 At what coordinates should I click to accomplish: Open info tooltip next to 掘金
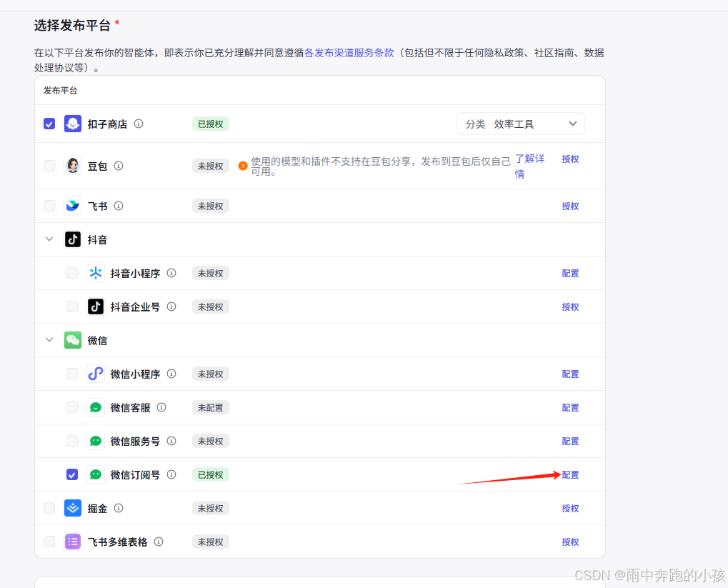click(119, 508)
